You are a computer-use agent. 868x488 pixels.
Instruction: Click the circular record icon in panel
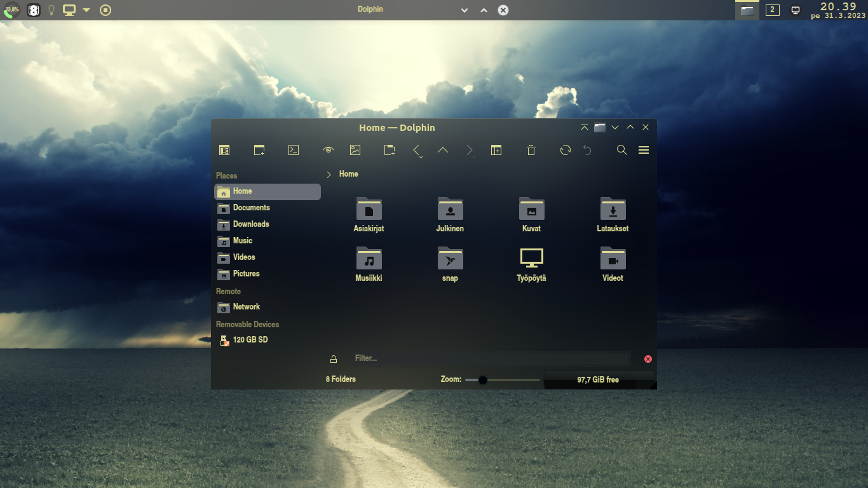105,10
